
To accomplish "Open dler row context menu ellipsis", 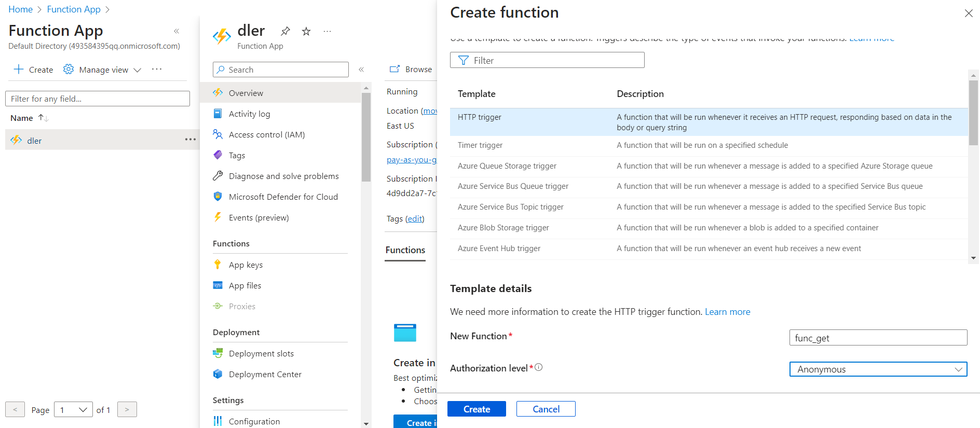I will [190, 140].
